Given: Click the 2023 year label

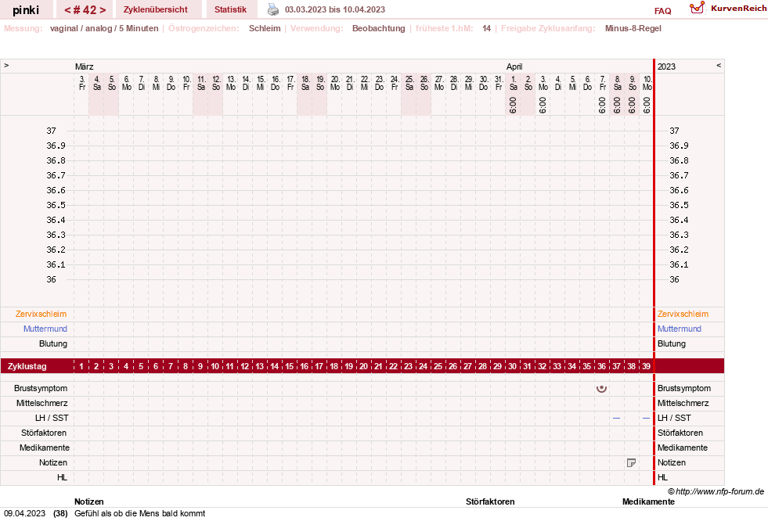Looking at the screenshot, I should [x=666, y=66].
